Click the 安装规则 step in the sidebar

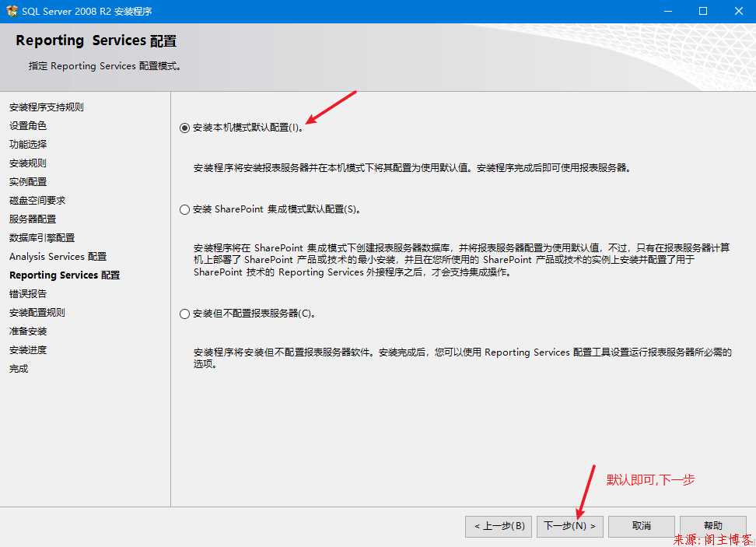point(27,163)
